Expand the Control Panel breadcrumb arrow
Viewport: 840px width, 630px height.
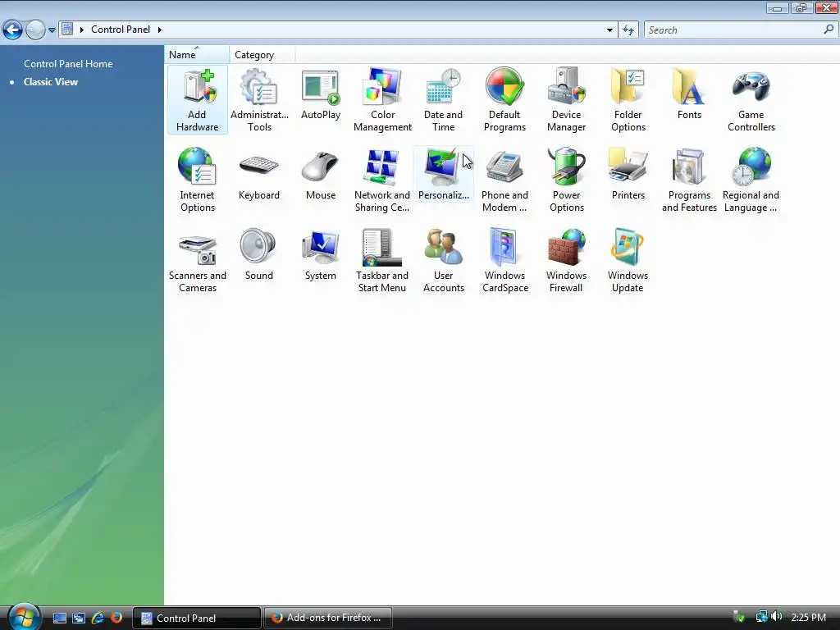tap(160, 30)
